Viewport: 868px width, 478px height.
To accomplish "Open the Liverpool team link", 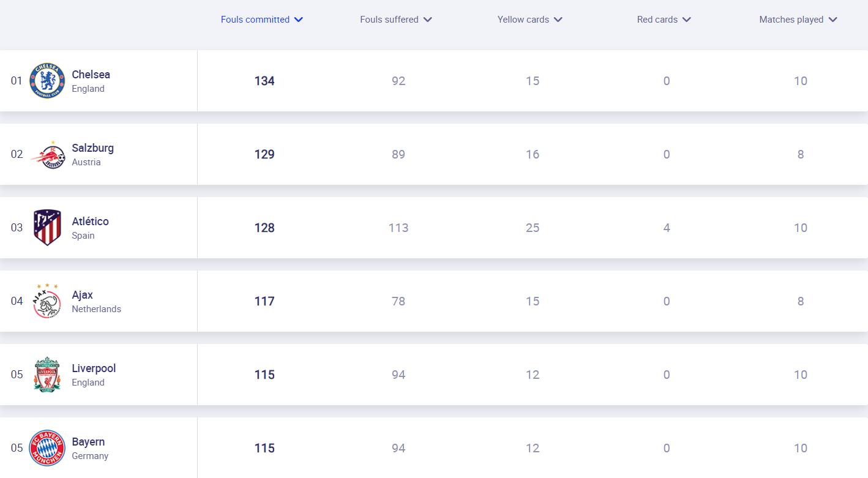I will [x=94, y=368].
